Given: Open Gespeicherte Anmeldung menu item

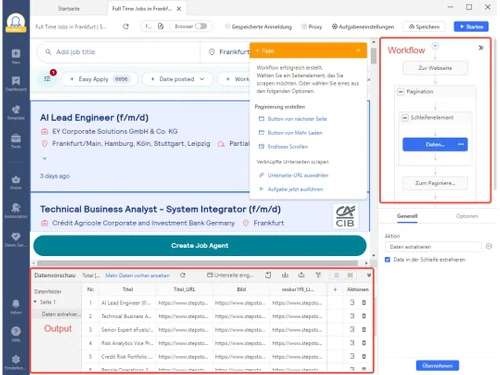Looking at the screenshot, I should tap(258, 27).
